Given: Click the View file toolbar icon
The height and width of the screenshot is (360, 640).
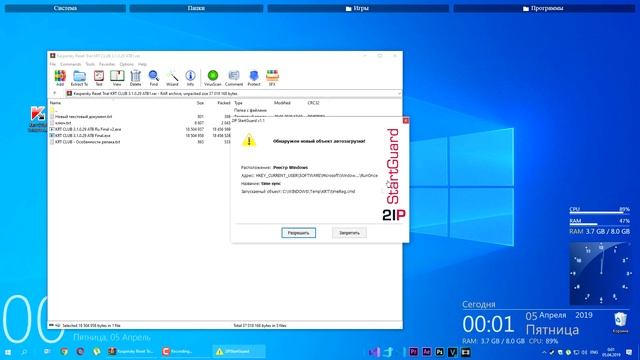Looking at the screenshot, I should (117, 78).
